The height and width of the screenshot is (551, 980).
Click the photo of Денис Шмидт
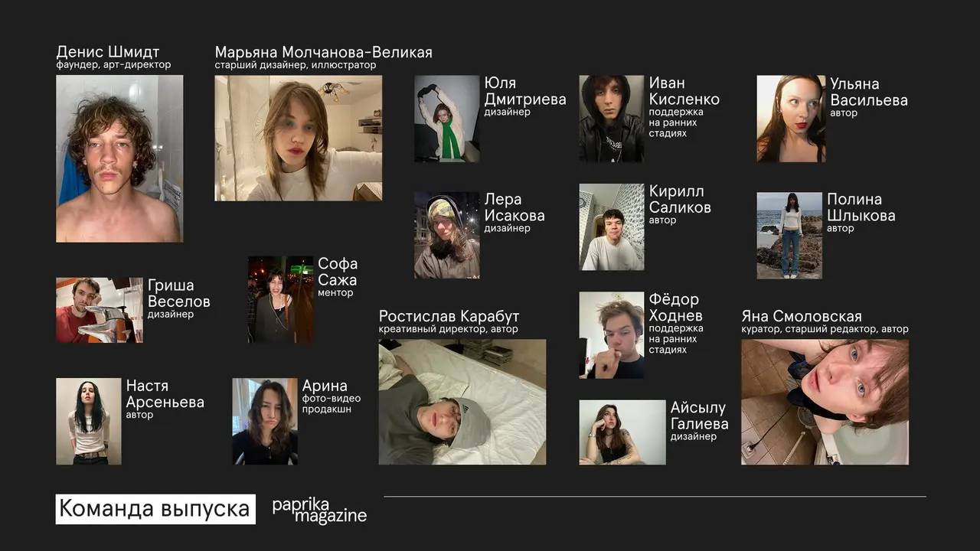tap(119, 158)
